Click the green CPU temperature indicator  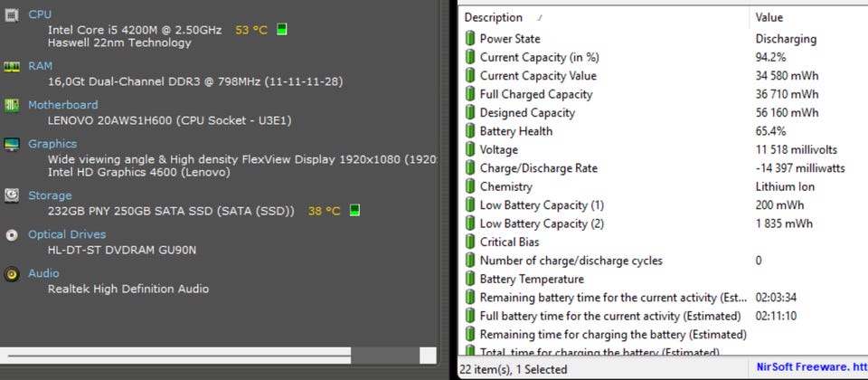[282, 29]
